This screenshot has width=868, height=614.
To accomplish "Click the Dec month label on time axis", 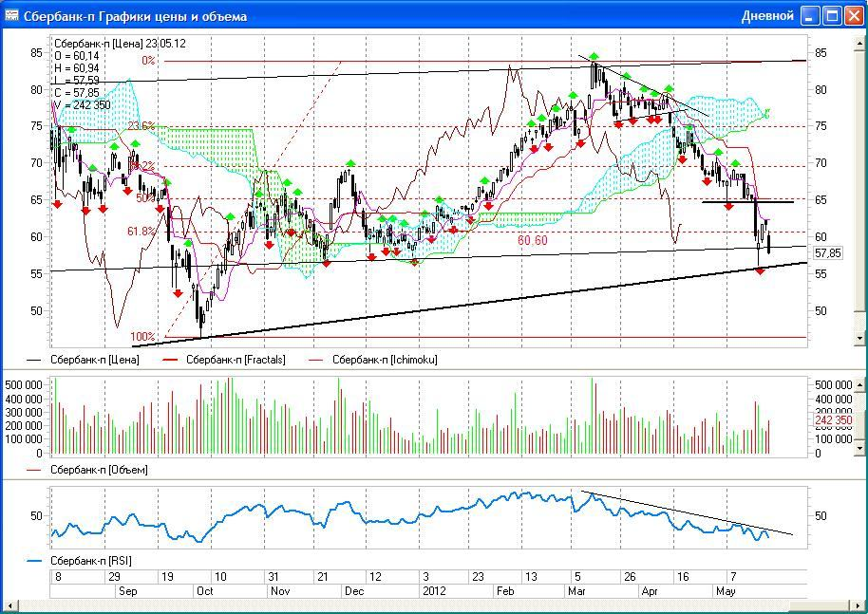I will coord(354,591).
